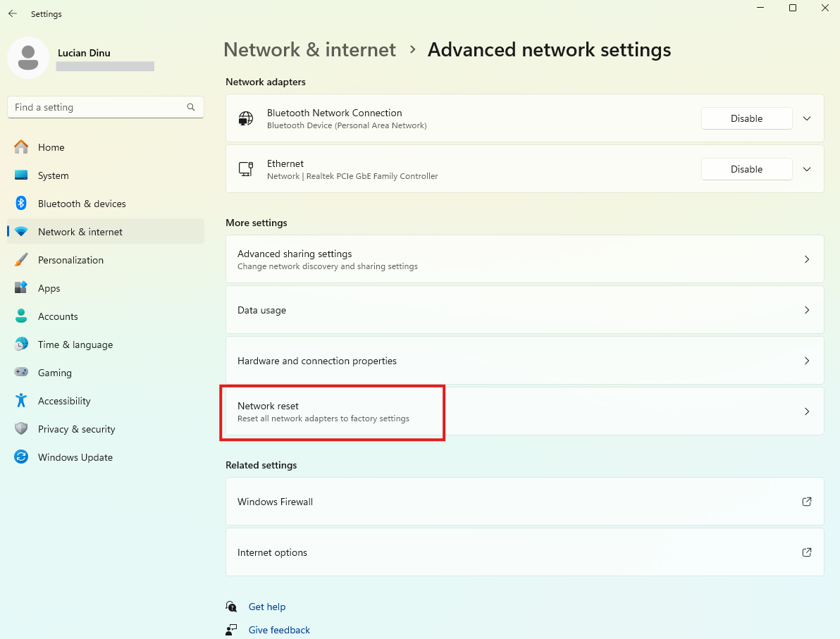Image resolution: width=840 pixels, height=639 pixels.
Task: Click the Lucian Dinu account name
Action: [x=84, y=53]
